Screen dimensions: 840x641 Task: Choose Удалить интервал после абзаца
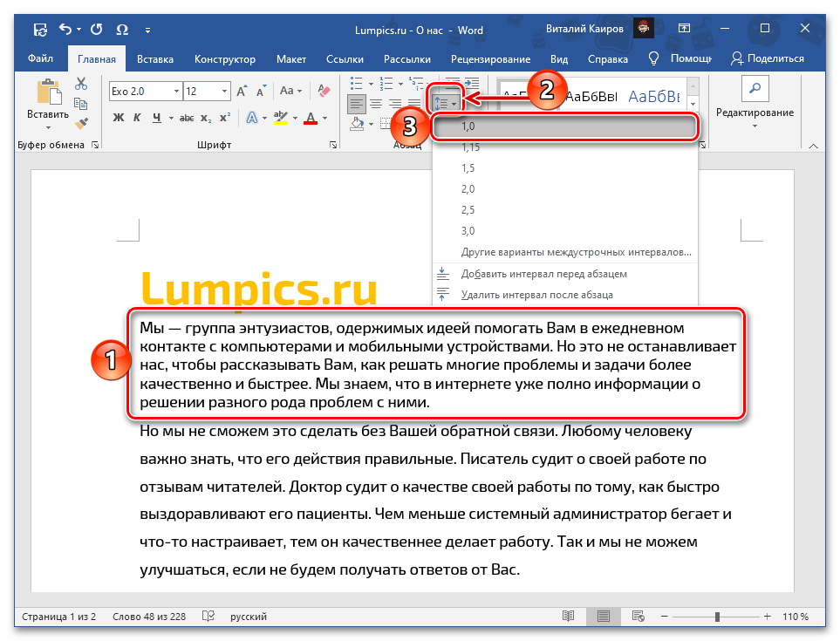[564, 295]
